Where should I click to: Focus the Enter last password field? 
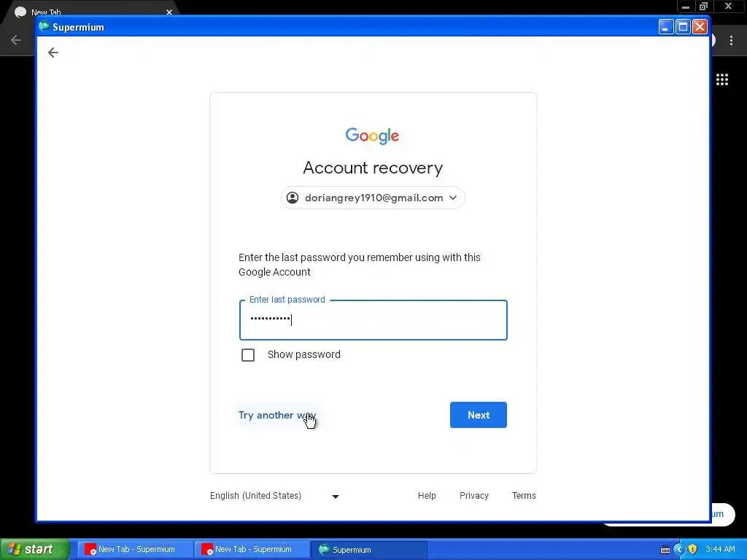coord(373,319)
